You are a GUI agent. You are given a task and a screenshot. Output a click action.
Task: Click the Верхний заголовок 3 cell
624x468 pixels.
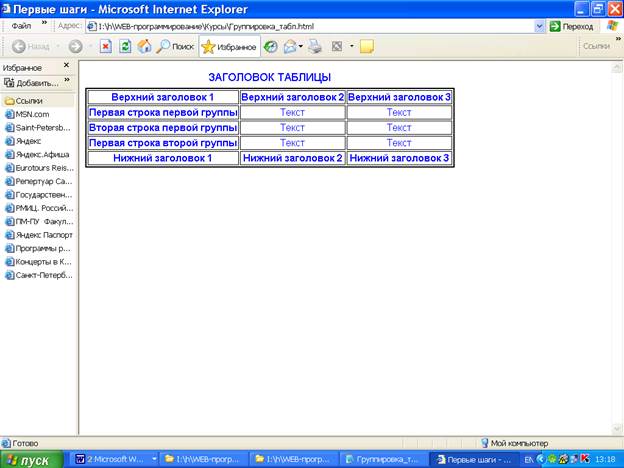pyautogui.click(x=399, y=97)
